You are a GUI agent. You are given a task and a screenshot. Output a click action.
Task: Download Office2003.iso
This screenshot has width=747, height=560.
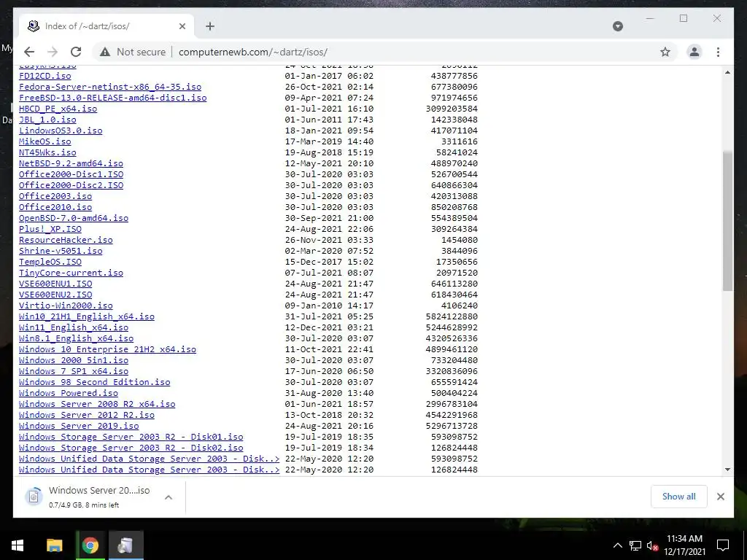pos(55,196)
